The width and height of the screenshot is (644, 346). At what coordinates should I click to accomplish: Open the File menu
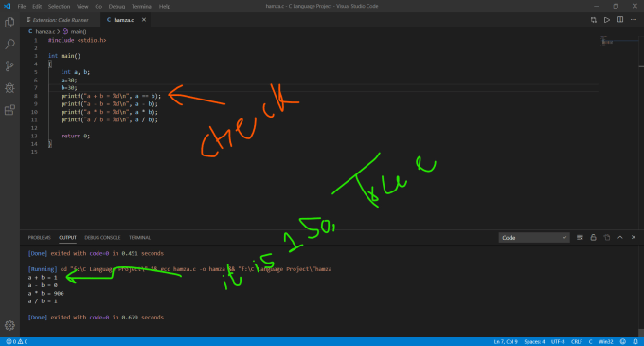[22, 7]
